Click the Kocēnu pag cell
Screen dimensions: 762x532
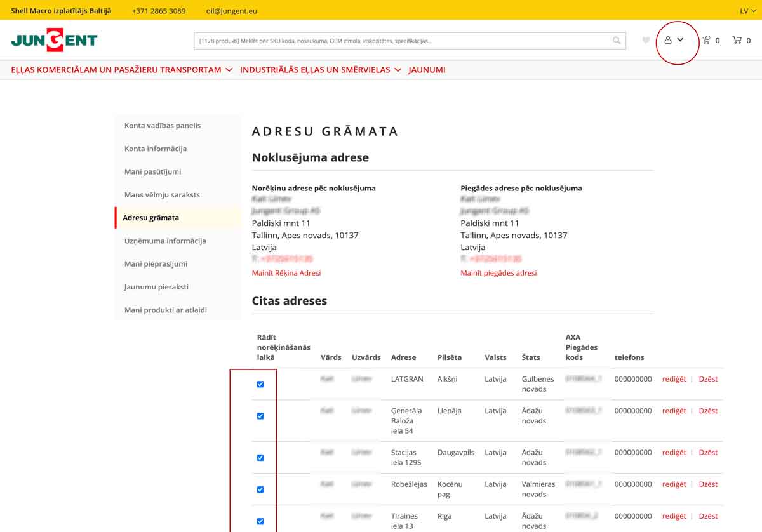pos(450,489)
